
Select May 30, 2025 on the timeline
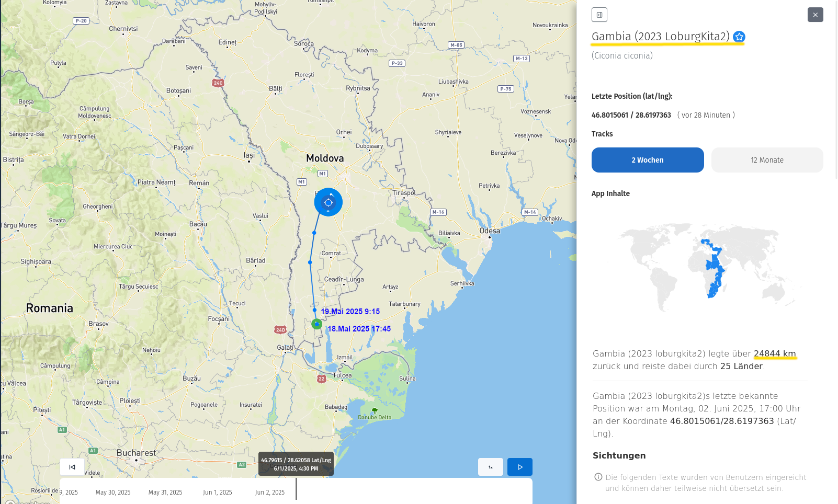tap(113, 492)
